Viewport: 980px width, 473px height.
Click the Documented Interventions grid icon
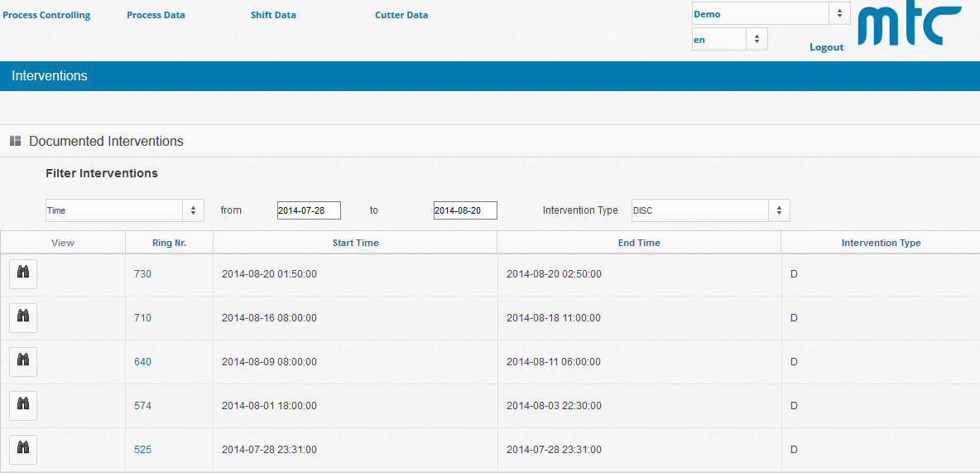[x=15, y=142]
